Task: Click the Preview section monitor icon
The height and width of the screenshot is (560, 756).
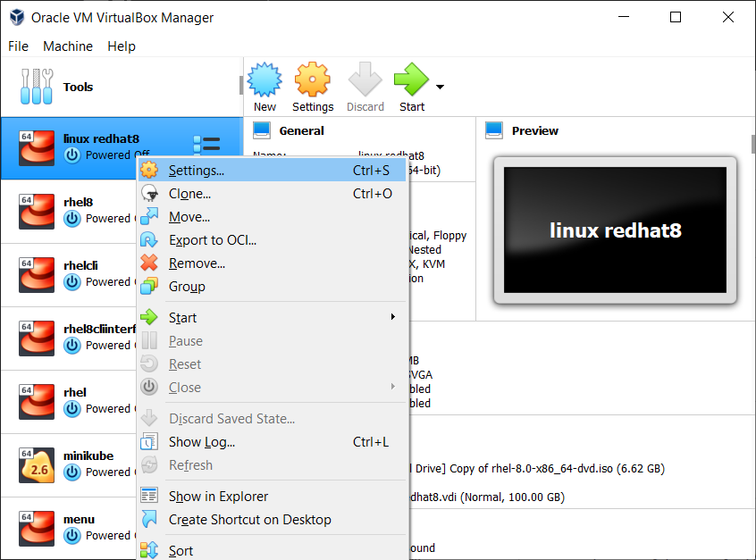Action: point(494,130)
